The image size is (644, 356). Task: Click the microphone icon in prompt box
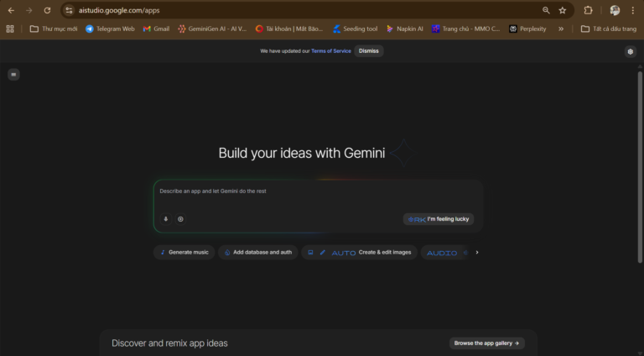click(165, 219)
